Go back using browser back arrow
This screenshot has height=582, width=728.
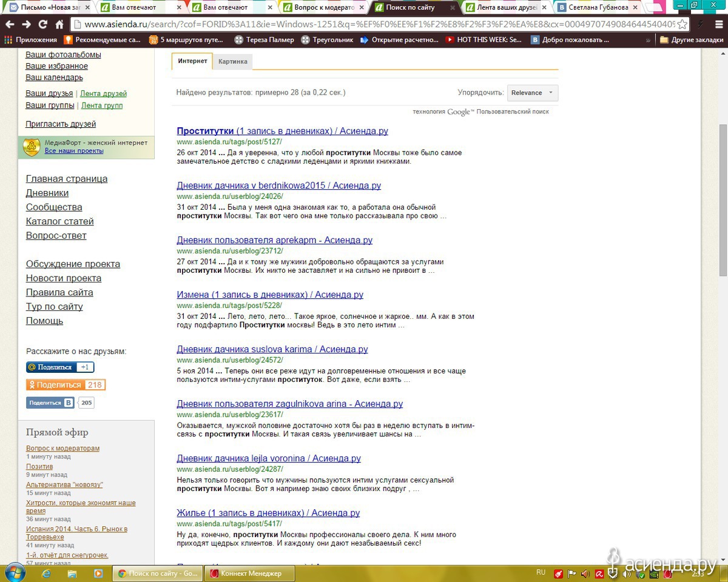click(x=10, y=24)
